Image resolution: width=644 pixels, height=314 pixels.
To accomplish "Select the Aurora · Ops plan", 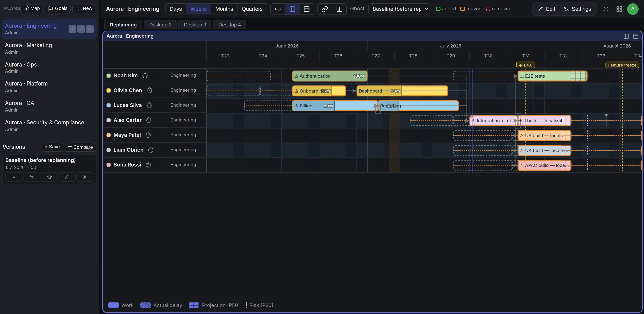I will click(x=49, y=68).
